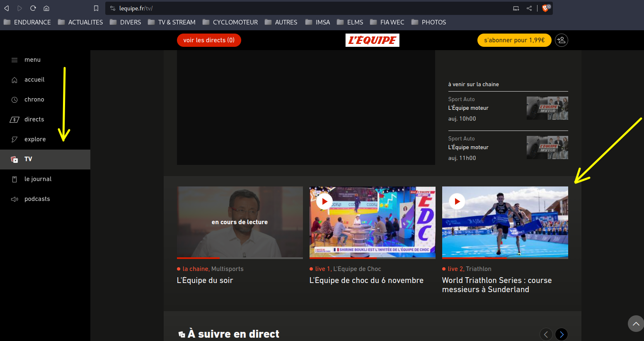Open 'World Triathlon Series' Sunderland title link

click(x=497, y=285)
